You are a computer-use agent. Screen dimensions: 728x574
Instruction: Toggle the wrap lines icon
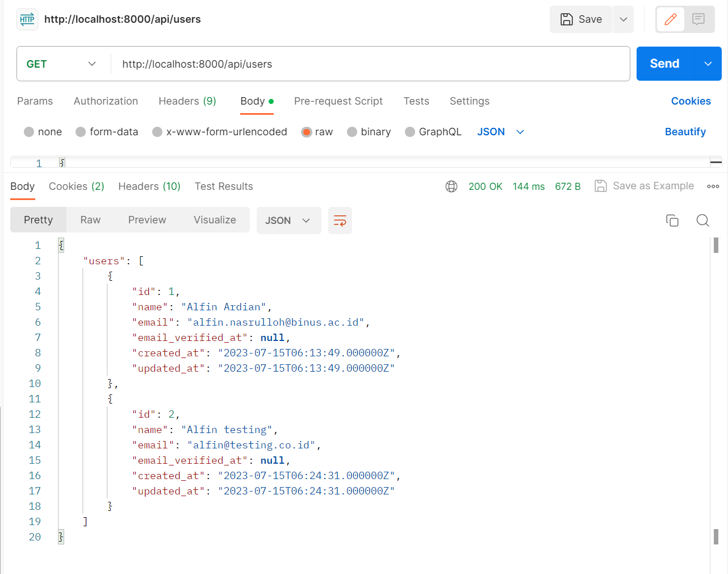340,221
